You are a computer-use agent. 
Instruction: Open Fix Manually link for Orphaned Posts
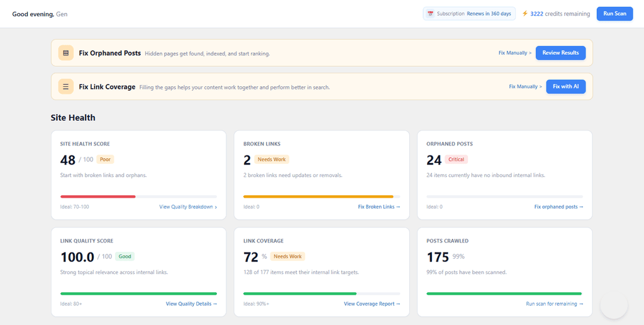(x=514, y=53)
